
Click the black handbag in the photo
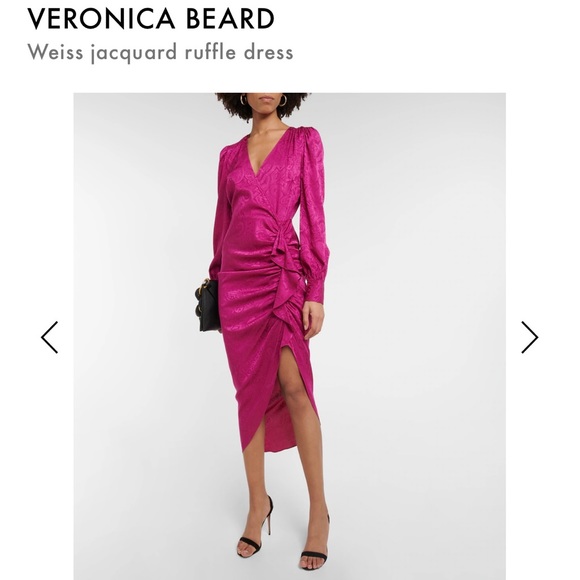[x=208, y=305]
